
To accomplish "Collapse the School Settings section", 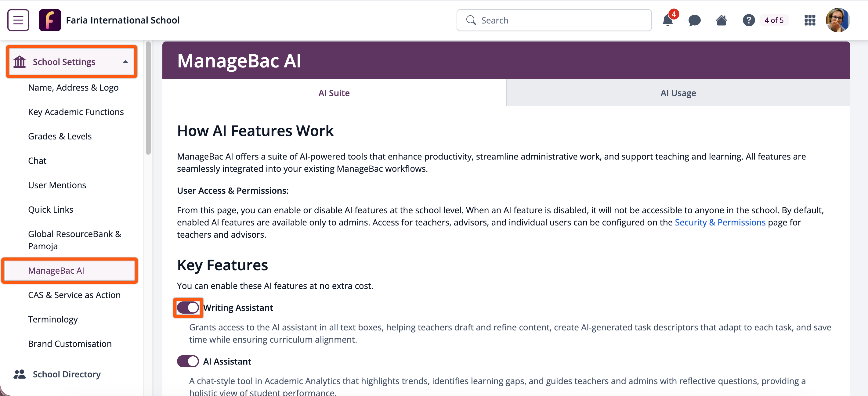I will (x=125, y=62).
